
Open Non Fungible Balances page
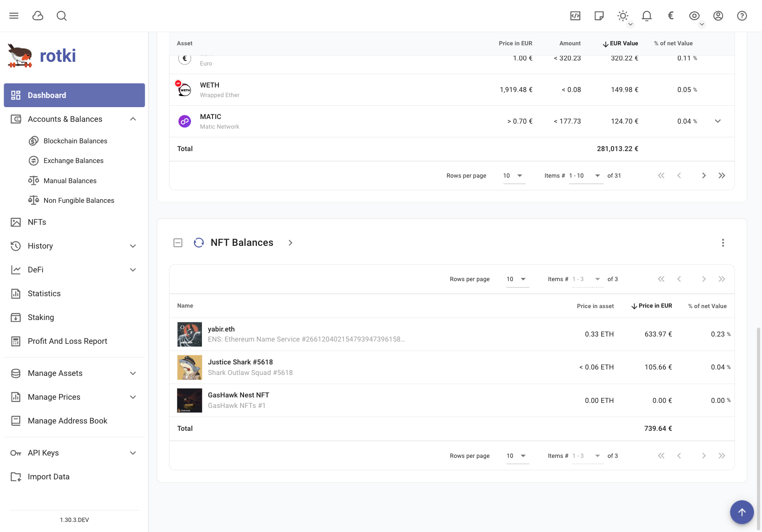click(x=79, y=201)
